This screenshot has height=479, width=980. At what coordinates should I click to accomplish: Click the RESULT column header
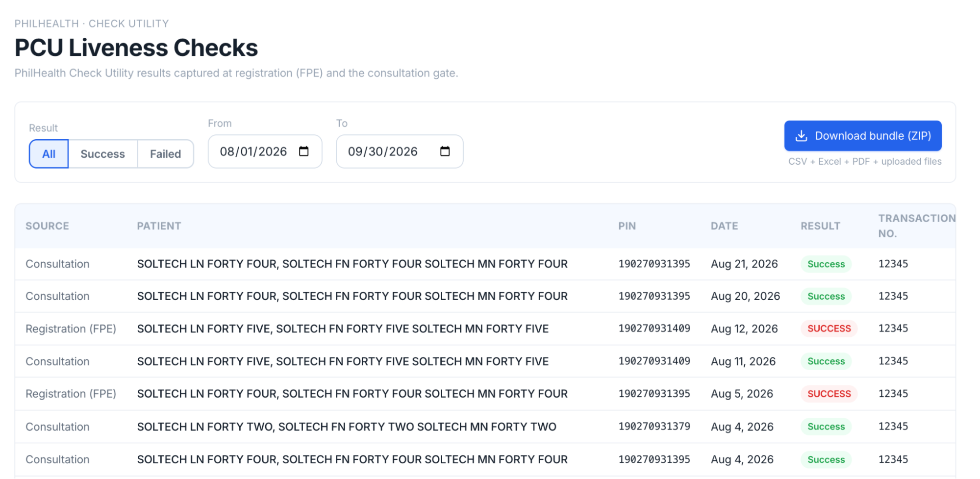tap(820, 226)
